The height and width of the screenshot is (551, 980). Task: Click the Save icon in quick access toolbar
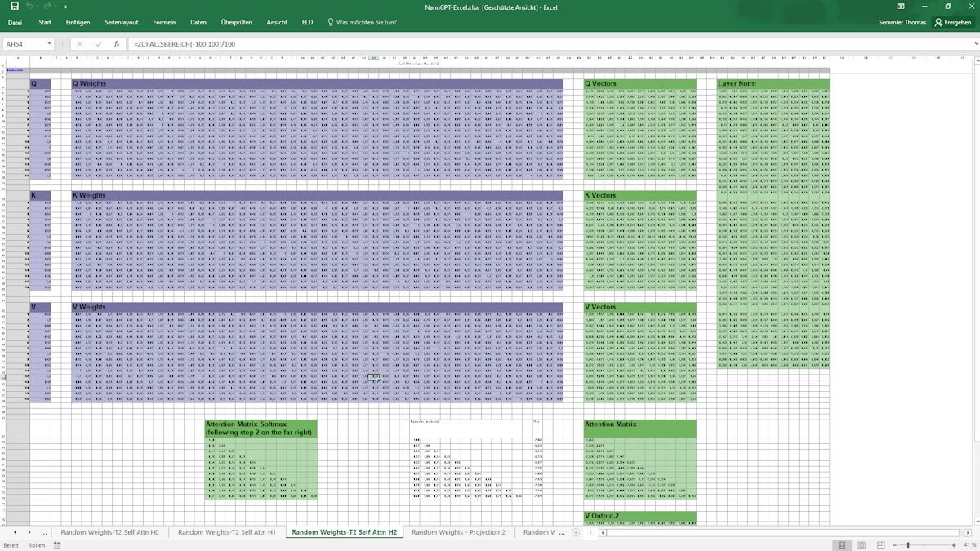click(14, 6)
